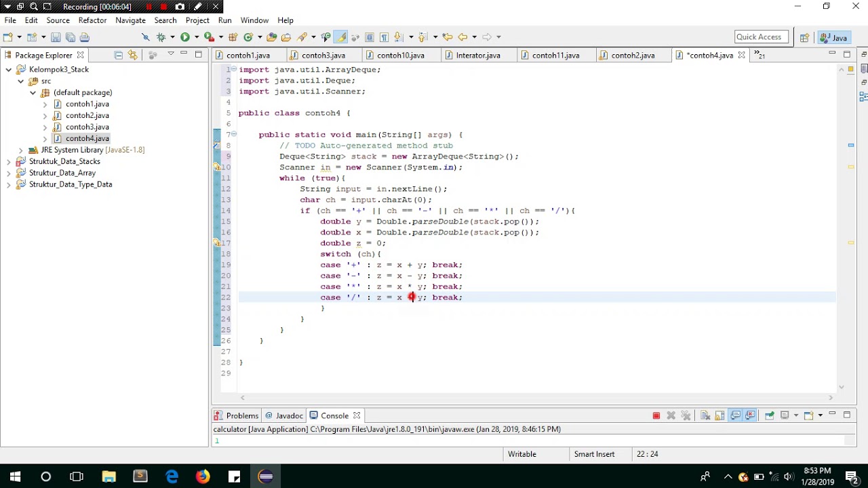Select contoh1.java in Package Explorer
Viewport: 868px width, 488px height.
click(x=87, y=104)
